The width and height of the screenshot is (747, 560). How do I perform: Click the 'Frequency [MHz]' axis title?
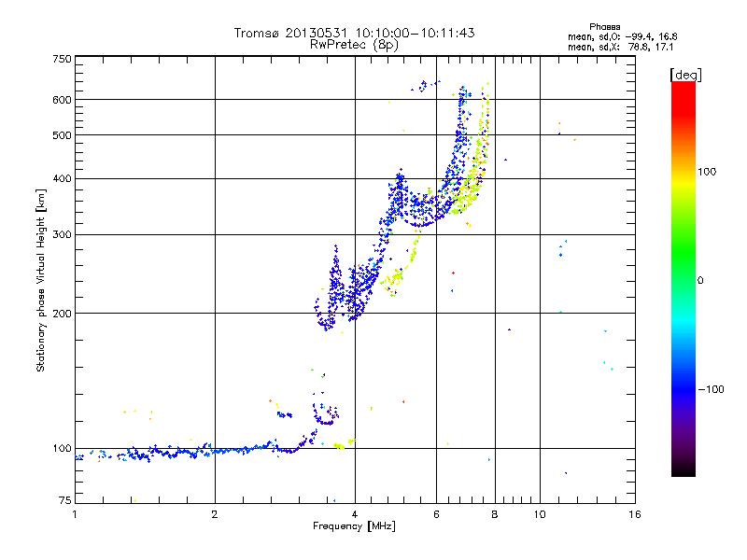(354, 526)
